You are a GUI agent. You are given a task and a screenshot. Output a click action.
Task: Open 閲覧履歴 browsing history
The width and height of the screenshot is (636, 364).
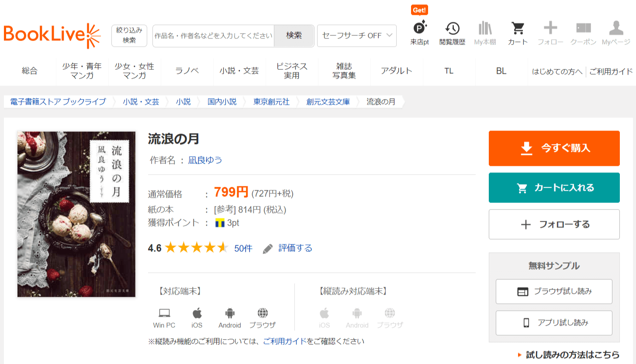click(x=452, y=29)
